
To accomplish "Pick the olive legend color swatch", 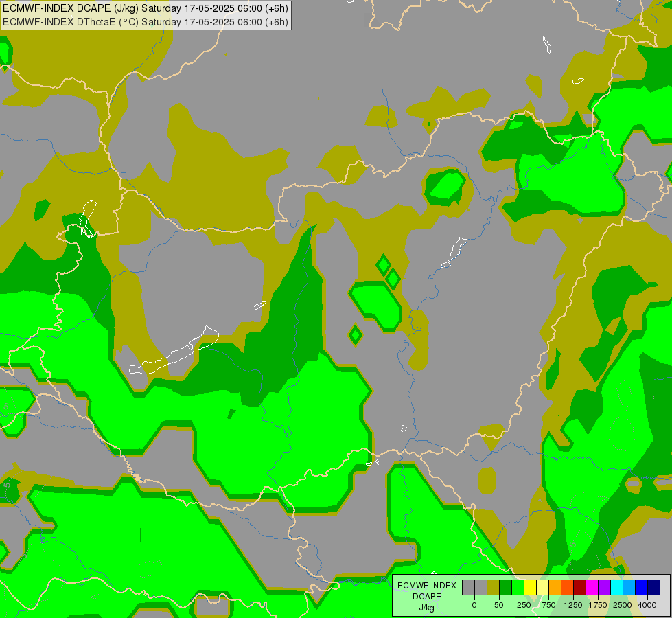I will [x=494, y=587].
